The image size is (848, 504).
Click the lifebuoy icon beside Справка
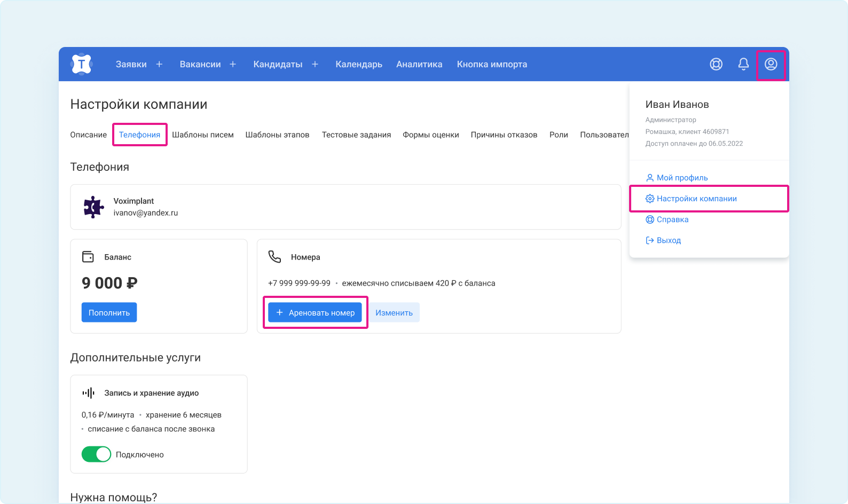[x=650, y=219]
